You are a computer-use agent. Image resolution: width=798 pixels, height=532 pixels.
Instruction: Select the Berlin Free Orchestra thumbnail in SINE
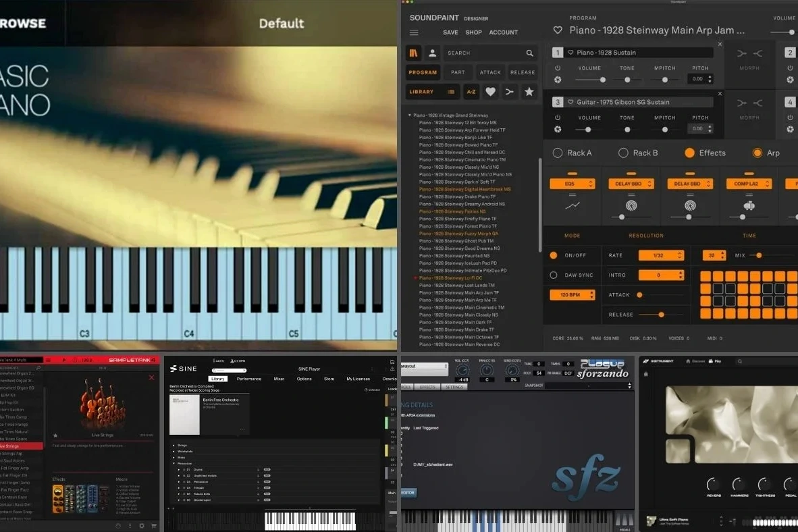[184, 415]
